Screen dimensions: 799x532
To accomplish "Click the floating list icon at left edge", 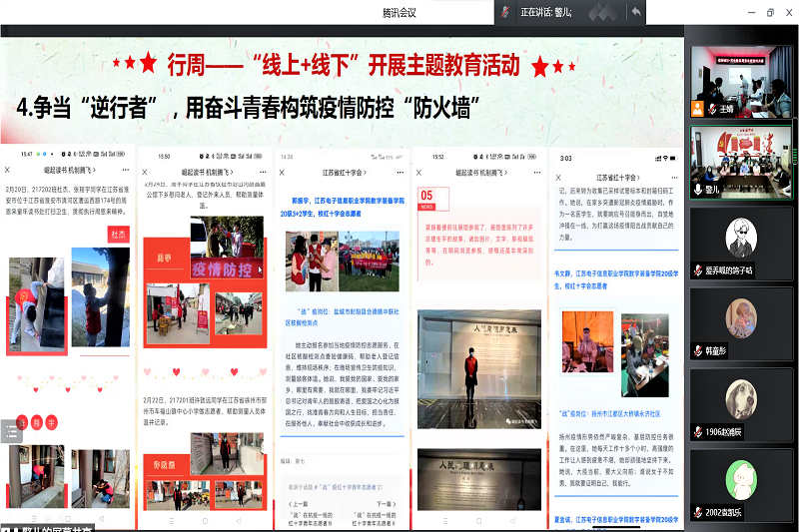I will point(11,431).
